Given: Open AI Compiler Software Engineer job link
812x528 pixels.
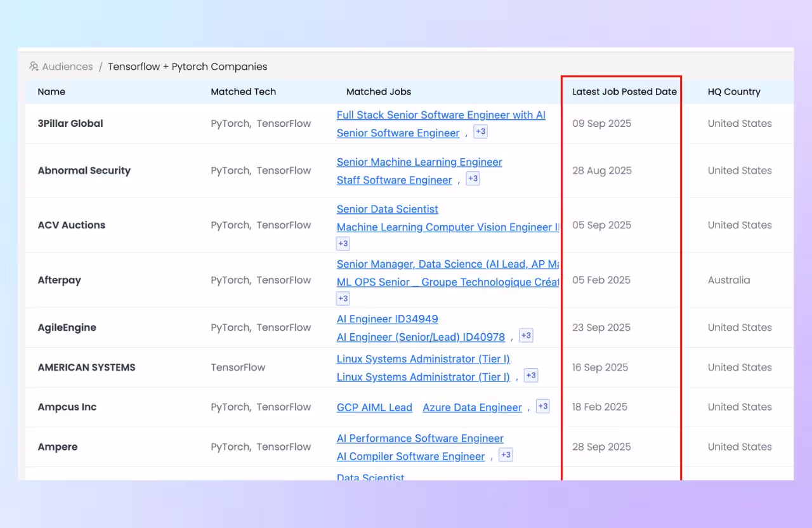Looking at the screenshot, I should [x=410, y=456].
